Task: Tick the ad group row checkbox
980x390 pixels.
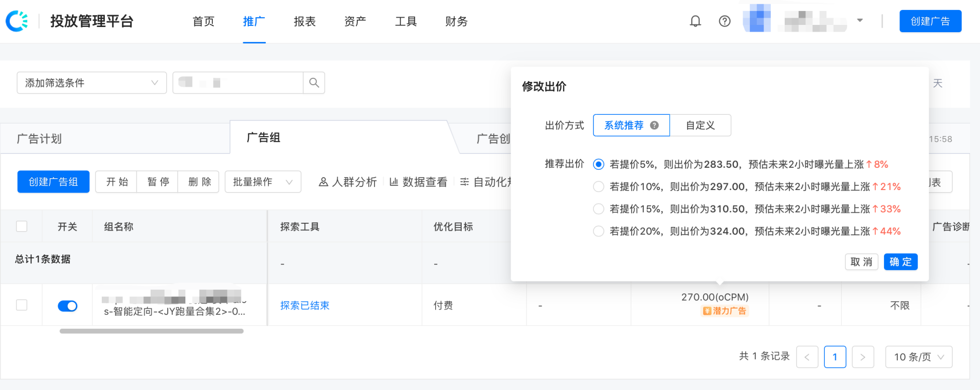Action: (22, 305)
